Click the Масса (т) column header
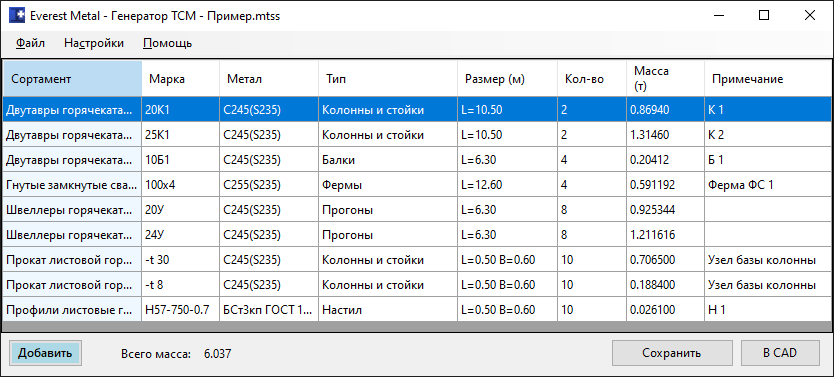Viewport: 834px width, 377px height. click(665, 79)
